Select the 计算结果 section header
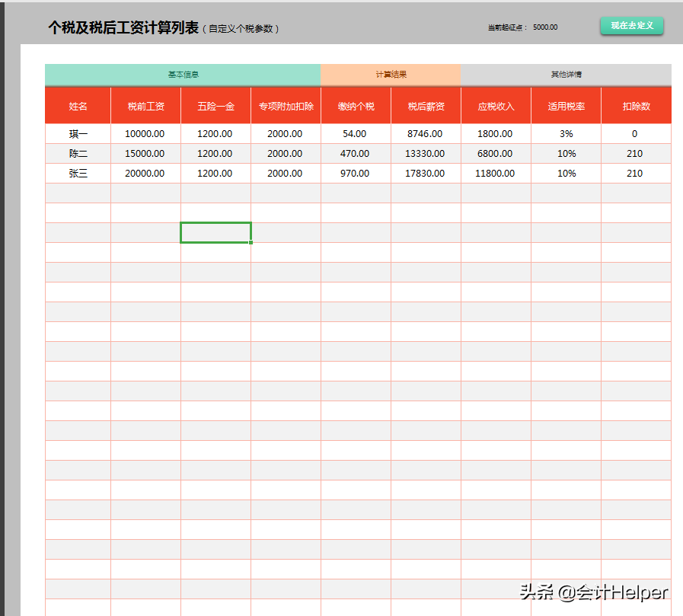Viewport: 683px width, 616px height. point(391,75)
